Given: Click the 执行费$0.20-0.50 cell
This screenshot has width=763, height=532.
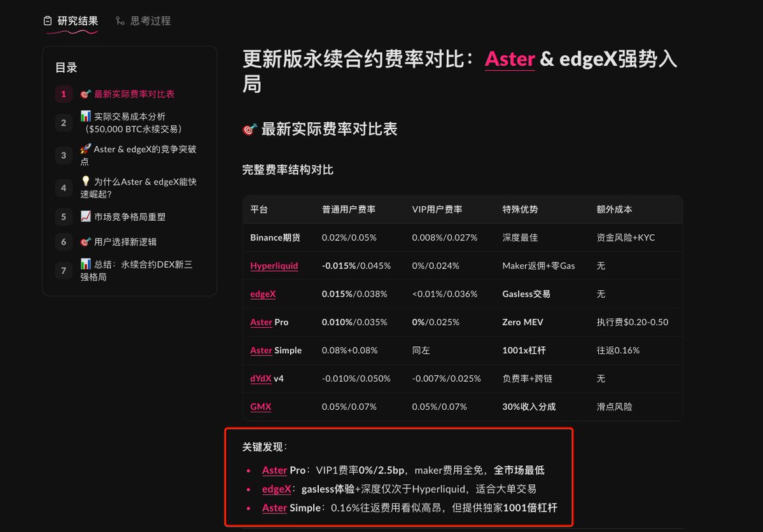Looking at the screenshot, I should click(632, 322).
